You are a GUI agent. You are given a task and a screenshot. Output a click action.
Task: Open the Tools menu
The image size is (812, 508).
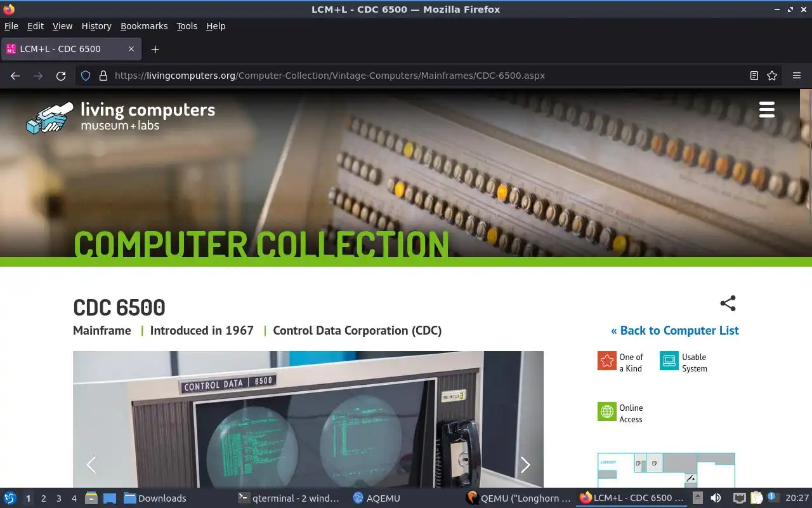187,26
